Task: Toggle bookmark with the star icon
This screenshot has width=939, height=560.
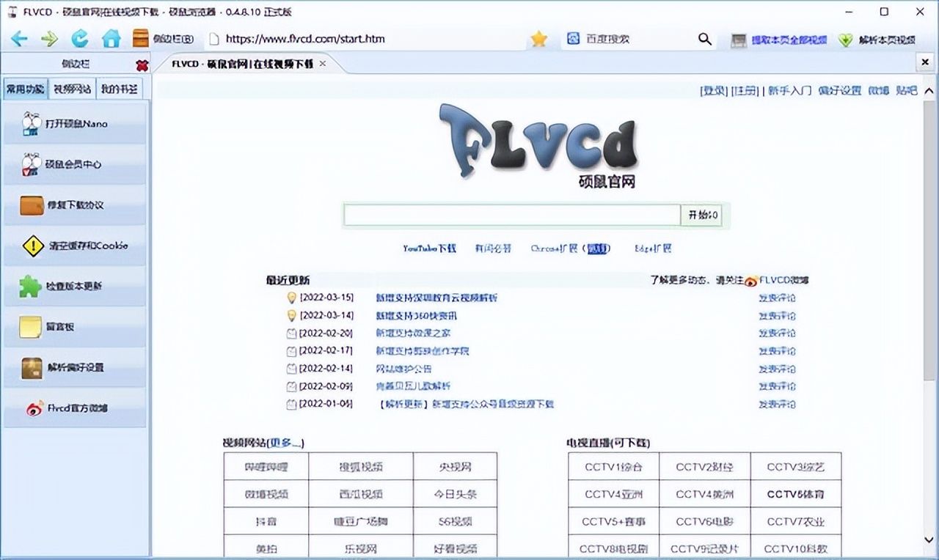Action: [538, 40]
